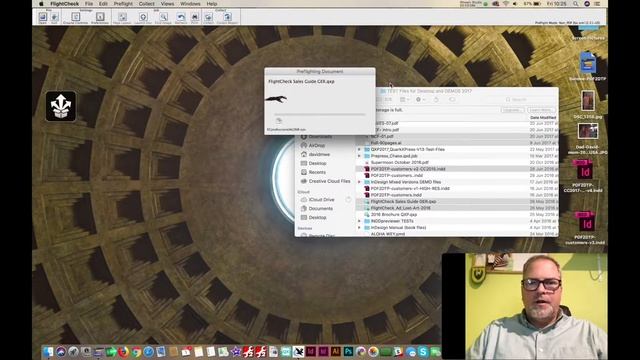Select PDF2DTP-customers-v1-HIGH-RES.indd file row

pos(457,189)
